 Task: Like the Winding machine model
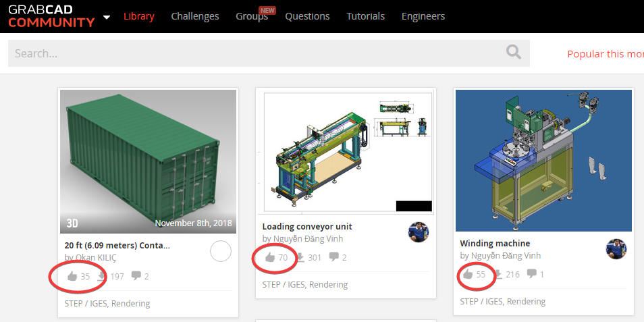click(468, 274)
